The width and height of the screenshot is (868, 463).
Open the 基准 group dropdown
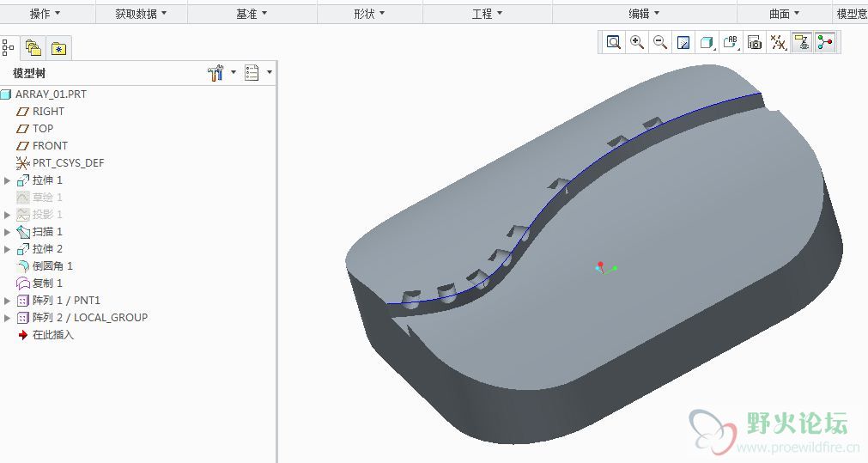[x=252, y=13]
